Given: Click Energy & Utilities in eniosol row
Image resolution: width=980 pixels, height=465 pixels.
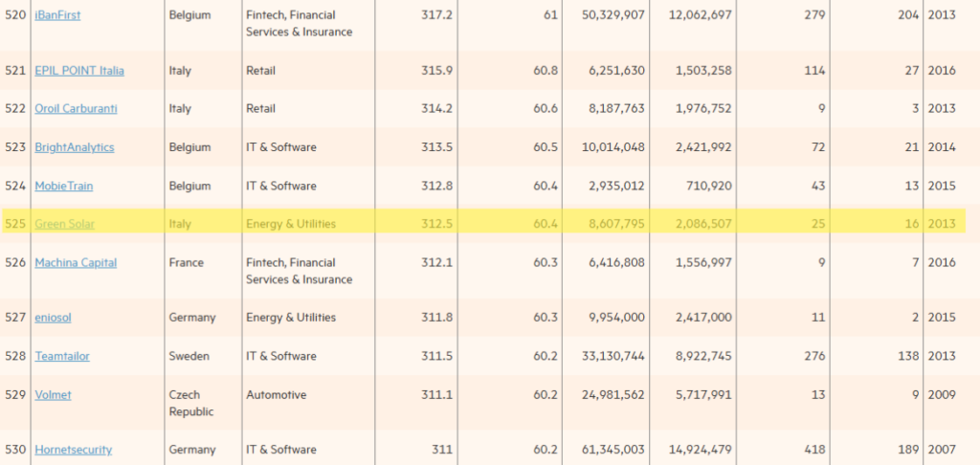Looking at the screenshot, I should coord(291,318).
